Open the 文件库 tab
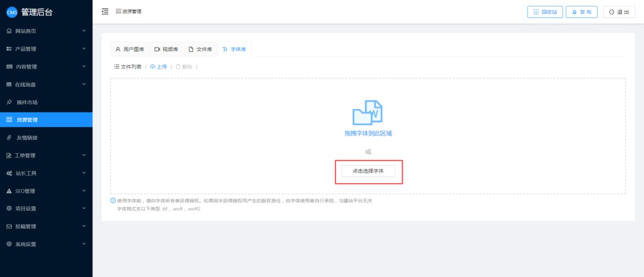This screenshot has width=644, height=277. pyautogui.click(x=200, y=49)
